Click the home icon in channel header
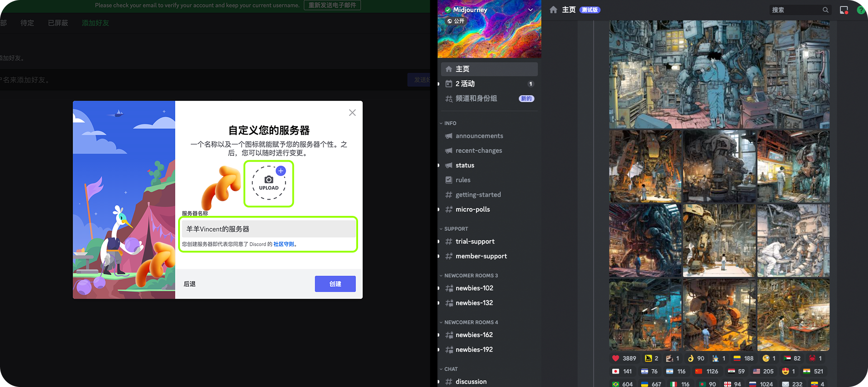Image resolution: width=868 pixels, height=387 pixels. pyautogui.click(x=553, y=10)
